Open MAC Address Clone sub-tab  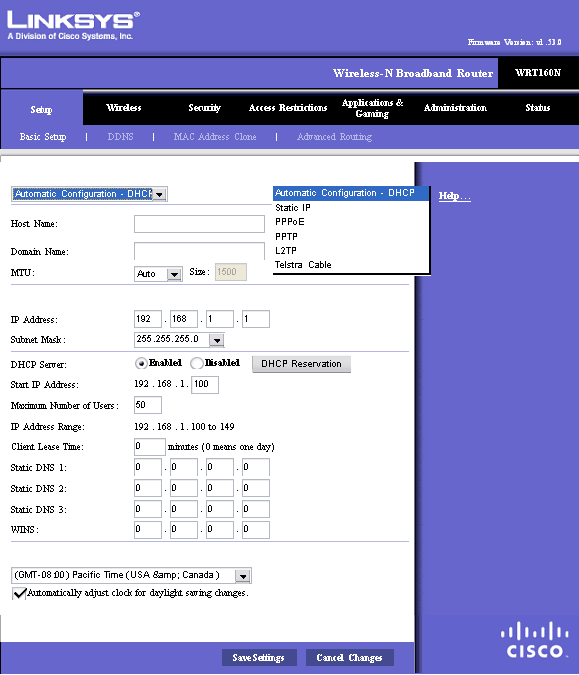click(x=215, y=136)
